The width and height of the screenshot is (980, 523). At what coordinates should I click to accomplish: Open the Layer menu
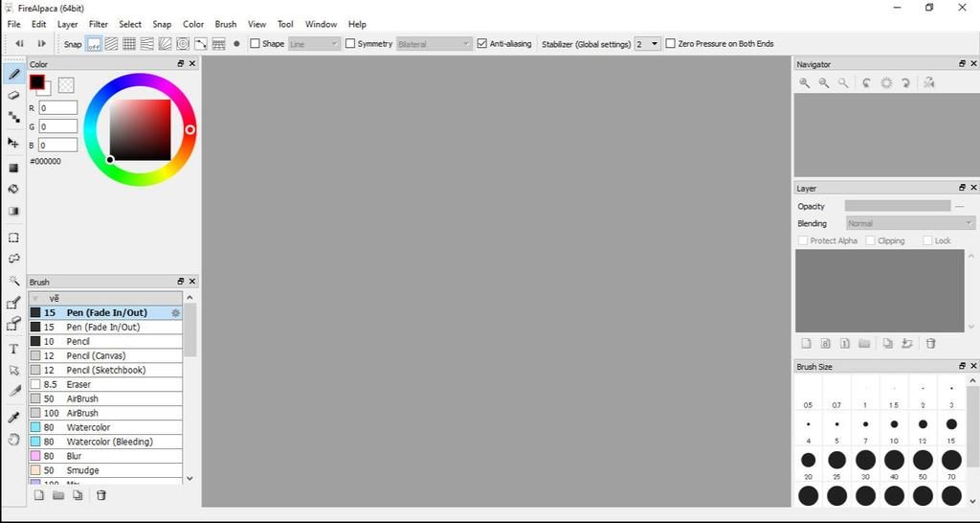click(68, 24)
